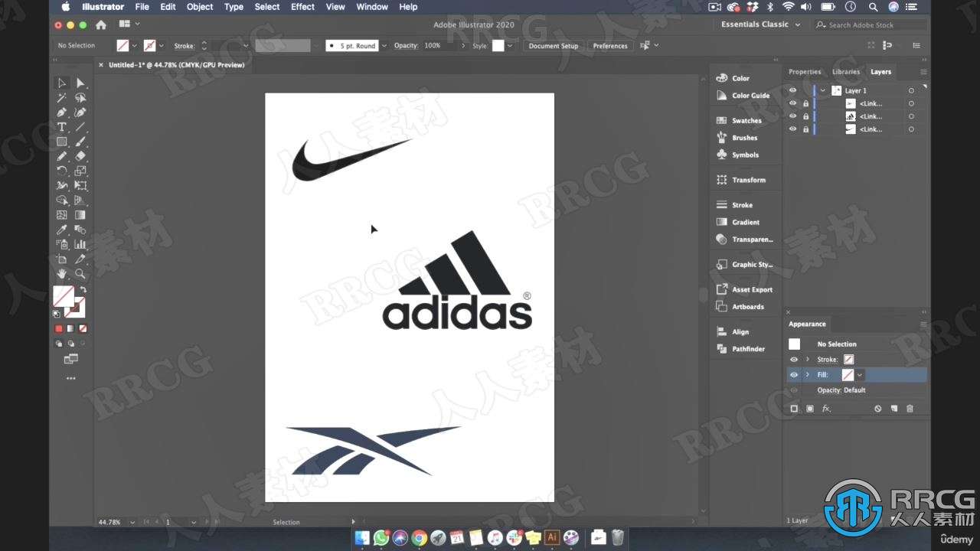The image size is (980, 551).
Task: Swap fill and stroke arrow icon
Action: click(83, 290)
